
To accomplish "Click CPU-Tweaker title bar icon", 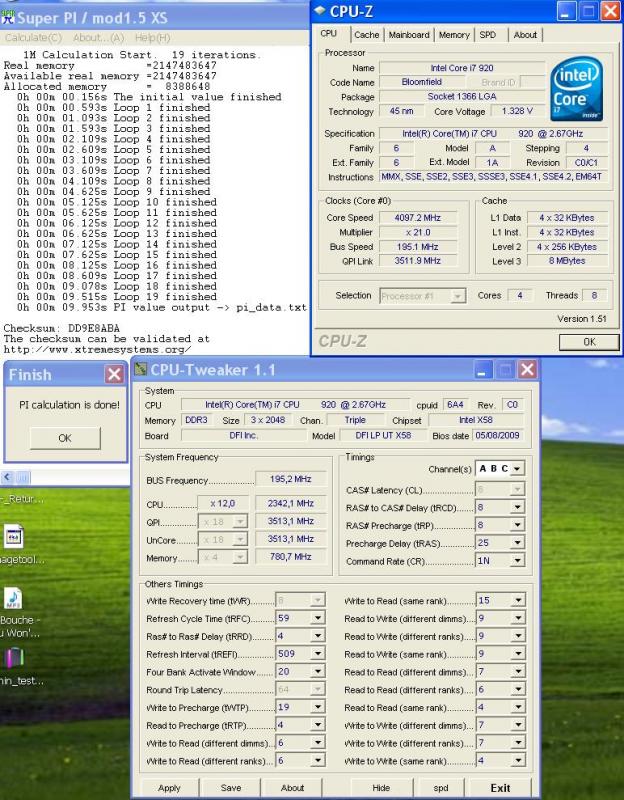I will (x=140, y=369).
